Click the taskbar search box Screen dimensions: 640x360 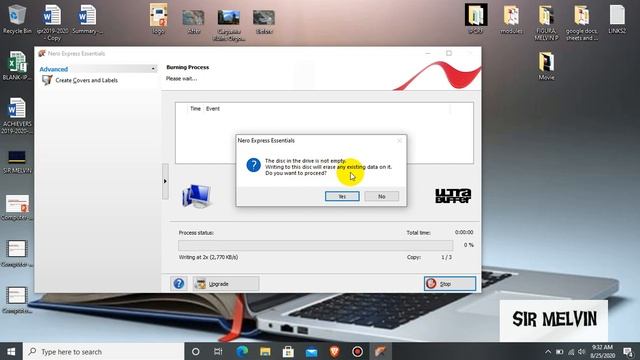tap(104, 351)
